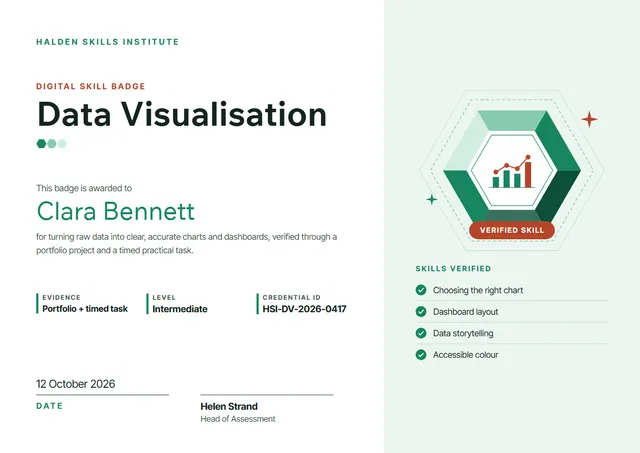Click the bar chart icon inside the hexagon badge

point(512,171)
